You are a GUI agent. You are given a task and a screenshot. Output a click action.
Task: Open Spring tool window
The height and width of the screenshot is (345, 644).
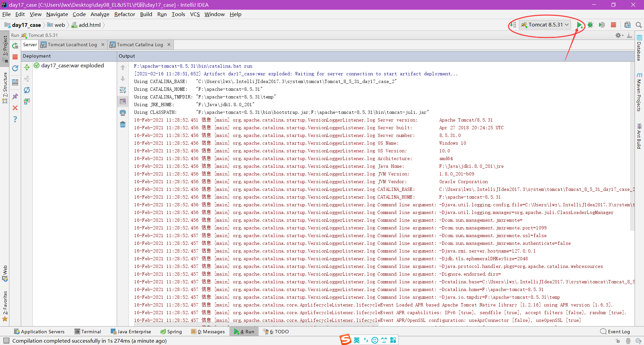[x=171, y=332]
